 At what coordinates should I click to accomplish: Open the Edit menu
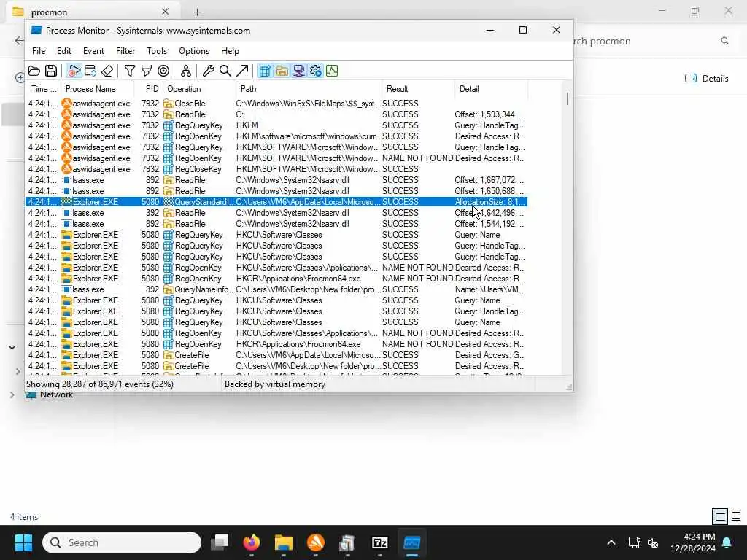coord(64,51)
